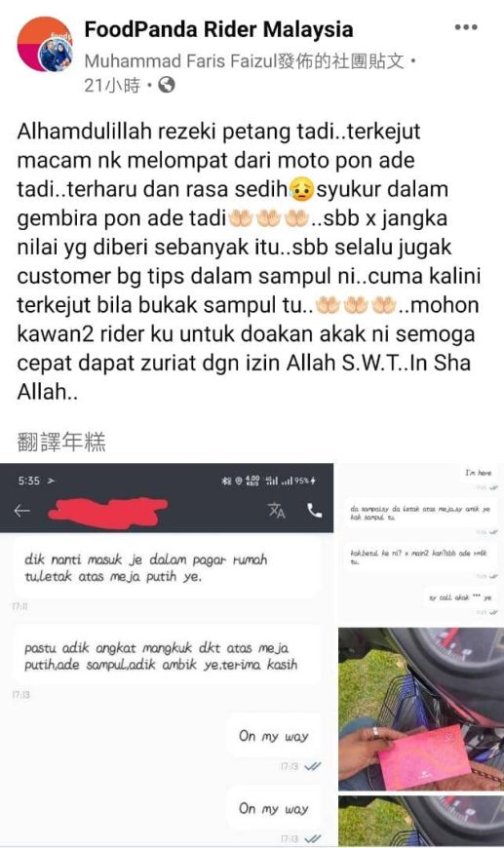Open the photo of hand holding pink envelope

421,709
